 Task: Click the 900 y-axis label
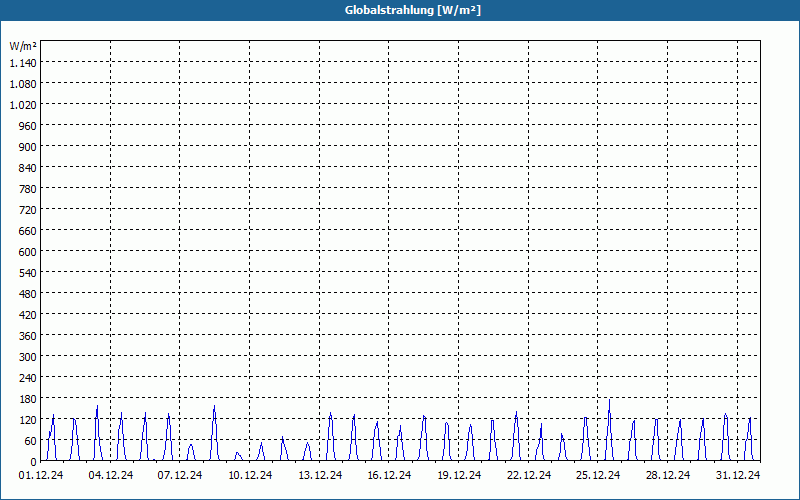pos(28,147)
